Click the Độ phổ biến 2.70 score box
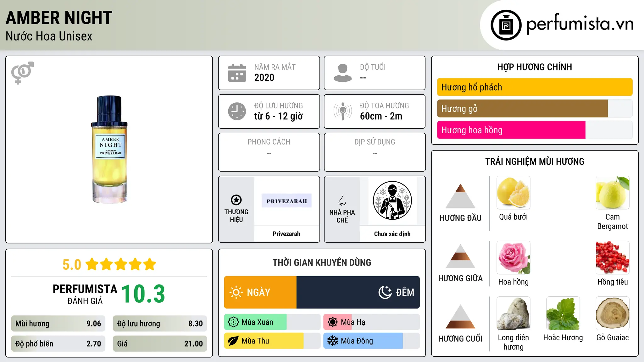The width and height of the screenshot is (644, 362). 58,343
